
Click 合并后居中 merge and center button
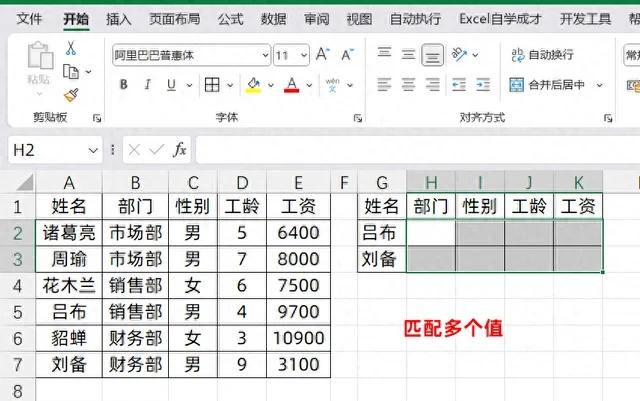click(547, 85)
